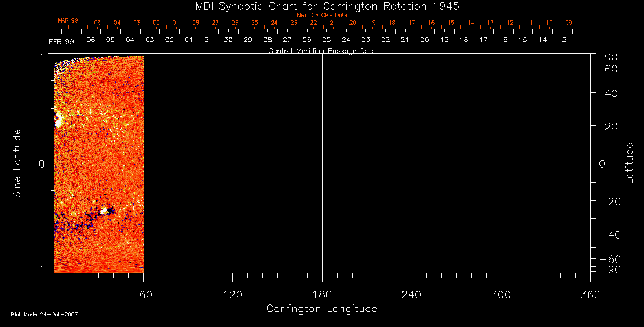The height and width of the screenshot is (327, 644).
Task: Click the Plot Made 24-Oct-2007 text
Action: 45,314
